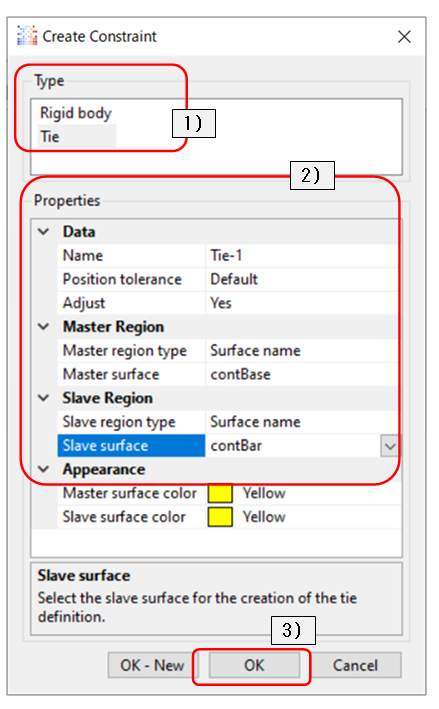Click the Slave region type value
Screen dimensions: 439x709
point(303,422)
